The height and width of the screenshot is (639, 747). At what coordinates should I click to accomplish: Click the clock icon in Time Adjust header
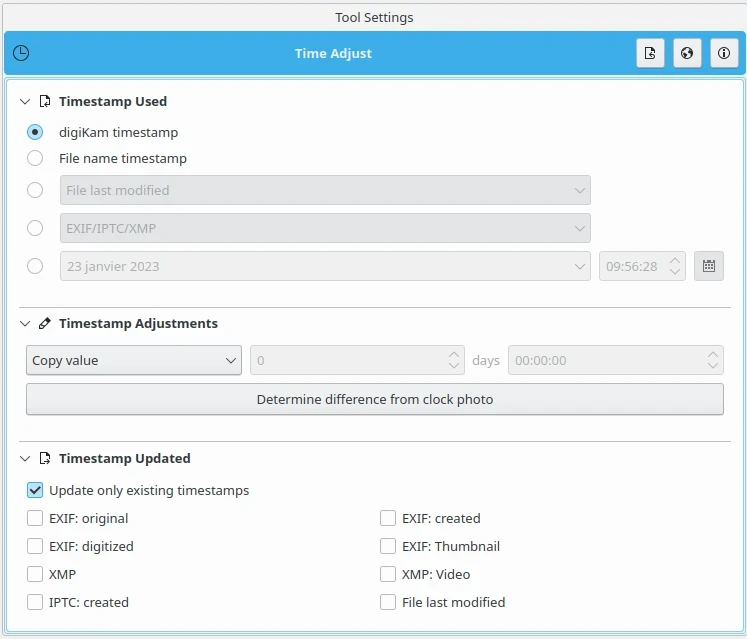pos(21,54)
